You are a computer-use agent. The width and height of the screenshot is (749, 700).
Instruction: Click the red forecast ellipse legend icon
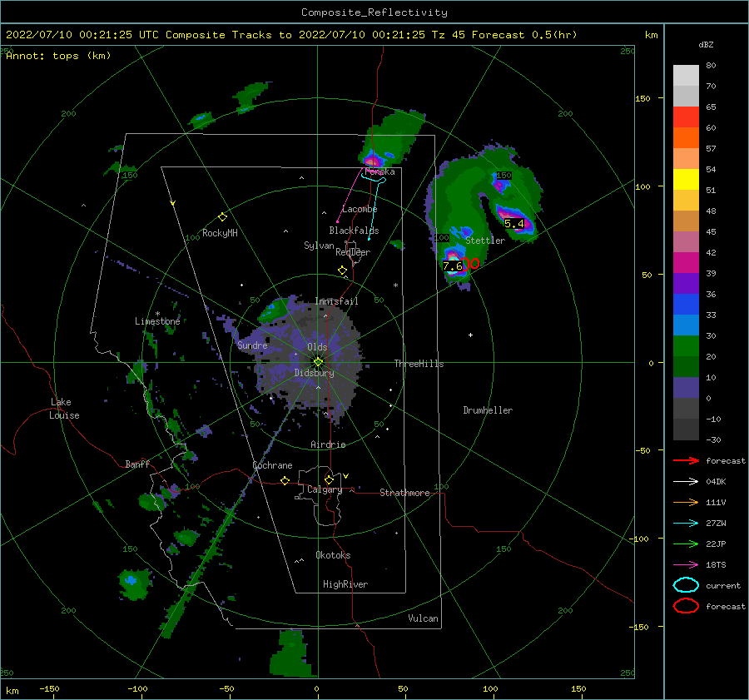[686, 606]
